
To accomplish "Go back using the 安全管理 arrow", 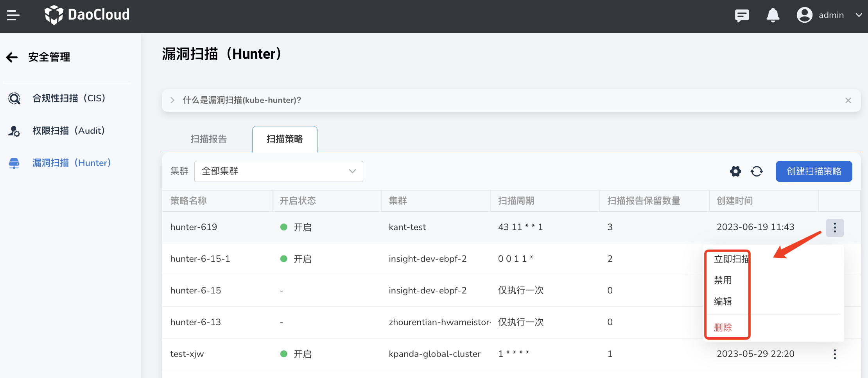I will pyautogui.click(x=12, y=57).
